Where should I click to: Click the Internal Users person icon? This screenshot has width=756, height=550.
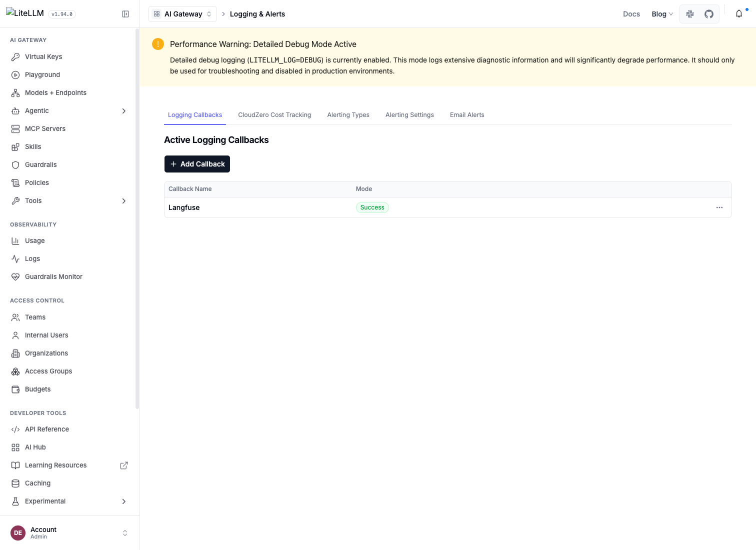(x=15, y=335)
